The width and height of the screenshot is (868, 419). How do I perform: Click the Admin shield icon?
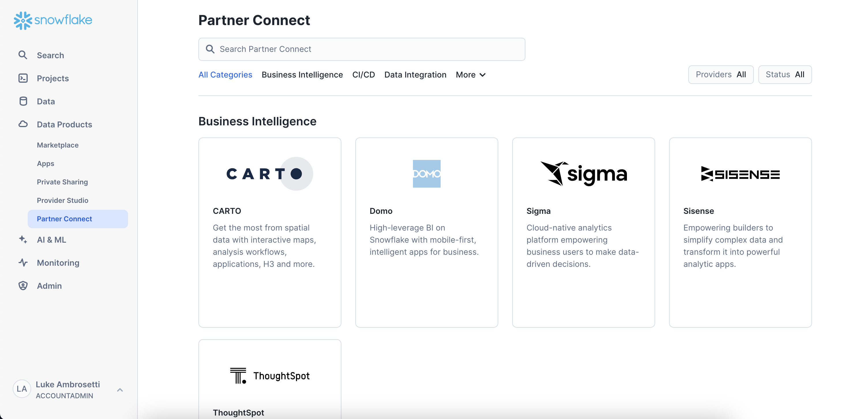(23, 286)
